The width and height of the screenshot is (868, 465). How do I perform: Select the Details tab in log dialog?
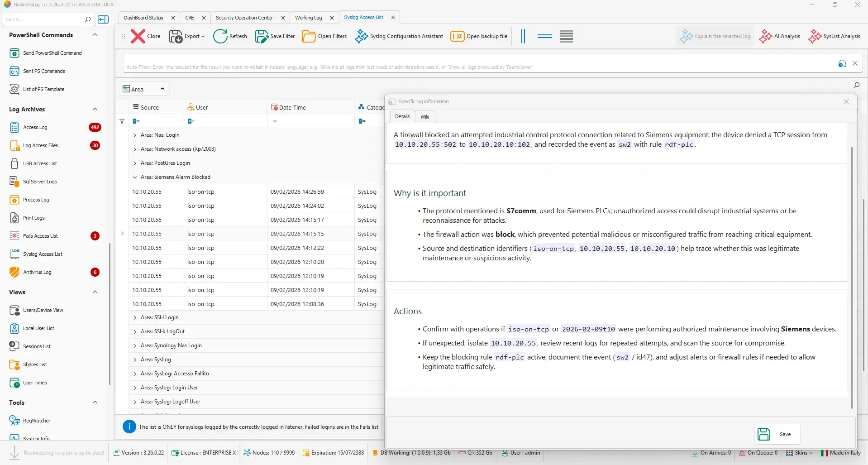point(402,116)
